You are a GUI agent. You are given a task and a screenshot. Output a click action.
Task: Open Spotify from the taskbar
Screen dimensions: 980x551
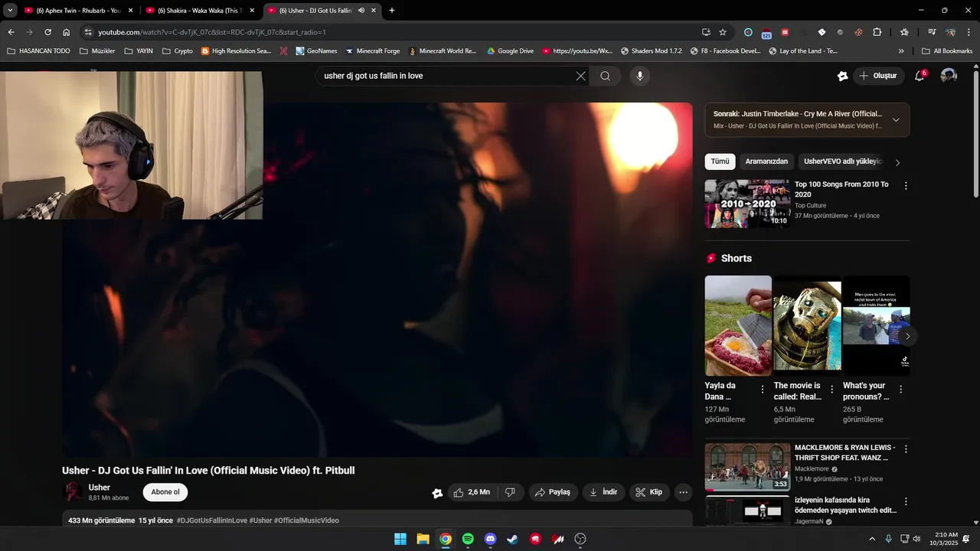click(468, 539)
